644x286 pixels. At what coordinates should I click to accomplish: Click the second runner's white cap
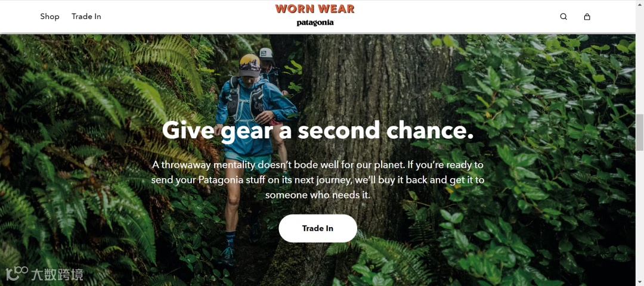click(267, 54)
